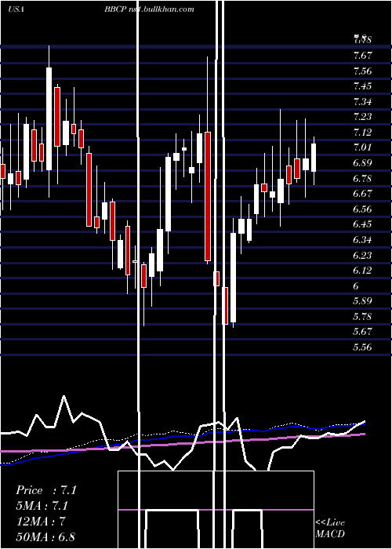Viewport: 392px width, 549px height.
Task: Click the 7.23 price axis label
Action: [x=362, y=117]
